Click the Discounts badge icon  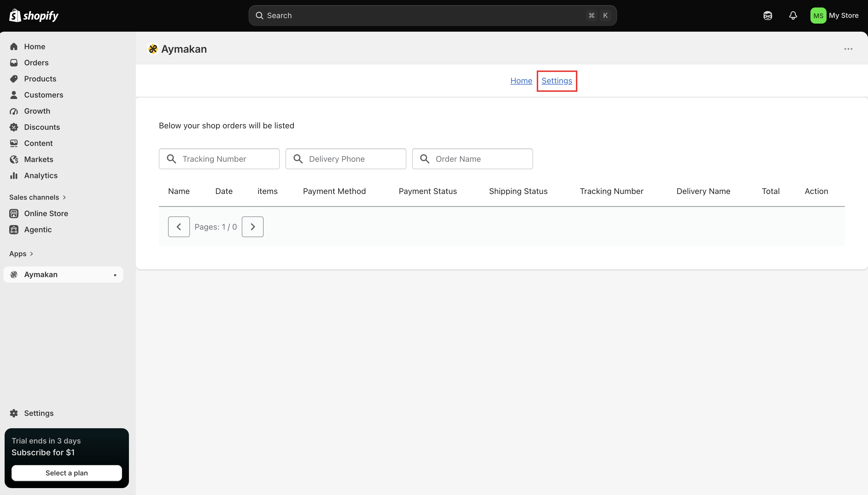14,127
